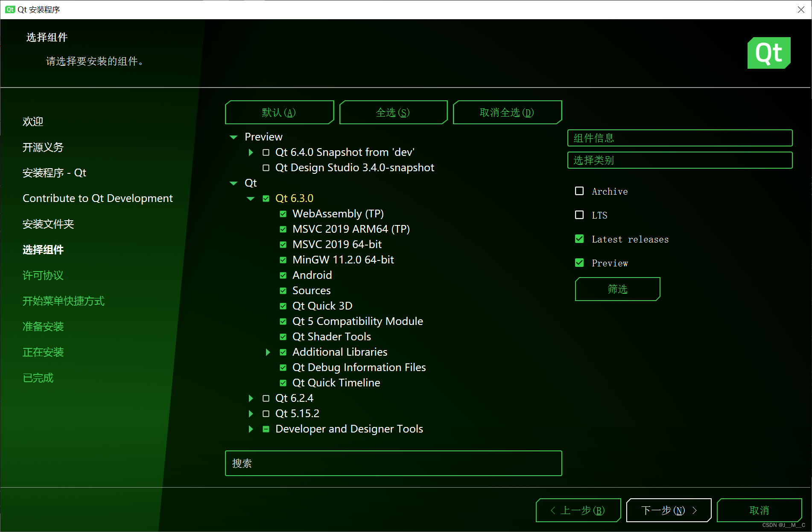Viewport: 812px width, 532px height.
Task: Open the 组件信息 panel
Action: click(680, 138)
